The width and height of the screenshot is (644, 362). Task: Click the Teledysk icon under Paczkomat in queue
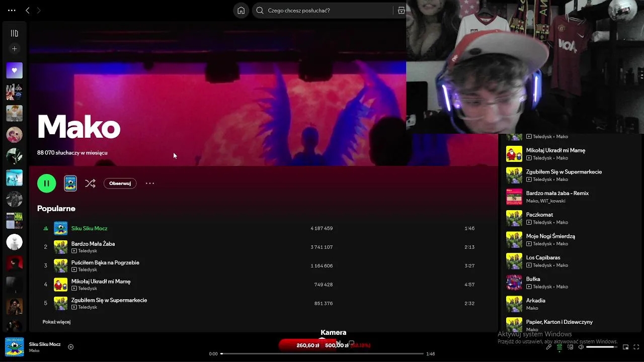pyautogui.click(x=529, y=222)
